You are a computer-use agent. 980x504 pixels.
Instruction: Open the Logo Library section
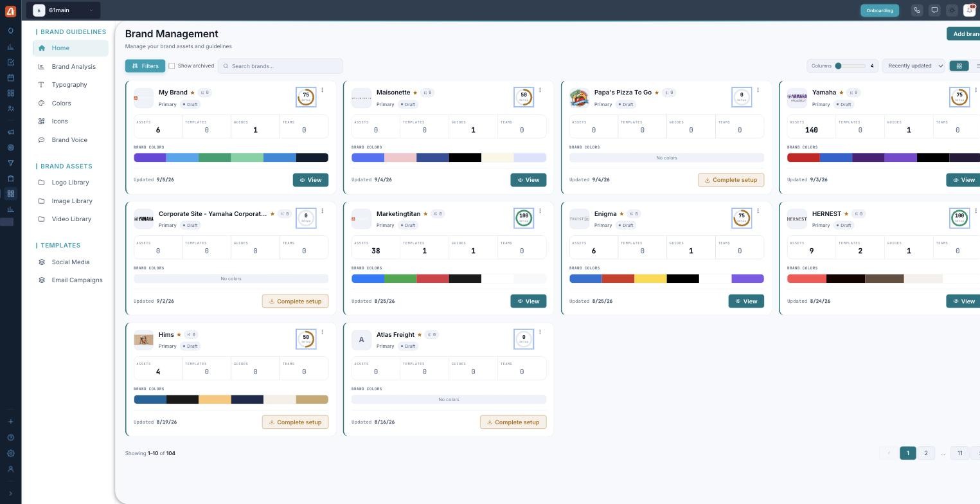point(71,183)
